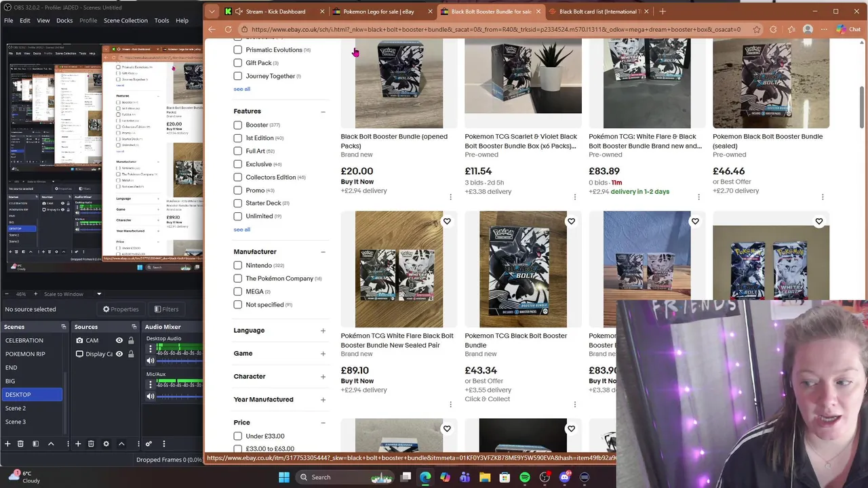Lock the Display Capture source

coord(131,354)
